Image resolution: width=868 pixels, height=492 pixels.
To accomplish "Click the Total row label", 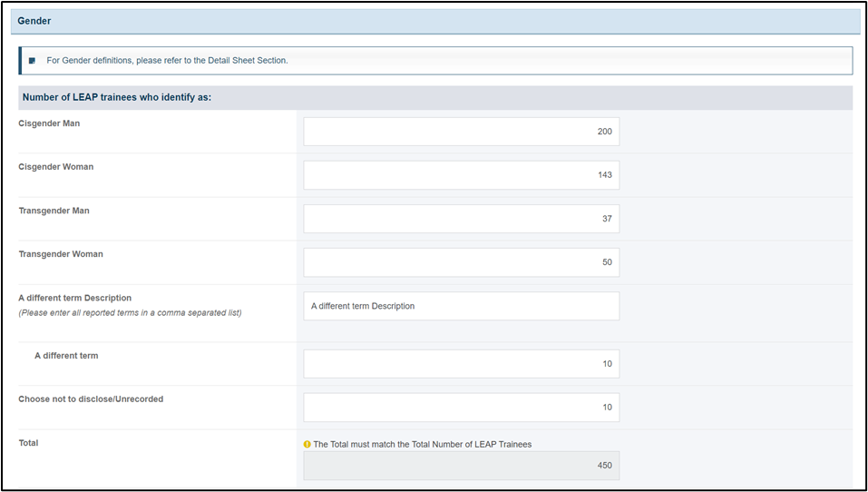I will (28, 443).
